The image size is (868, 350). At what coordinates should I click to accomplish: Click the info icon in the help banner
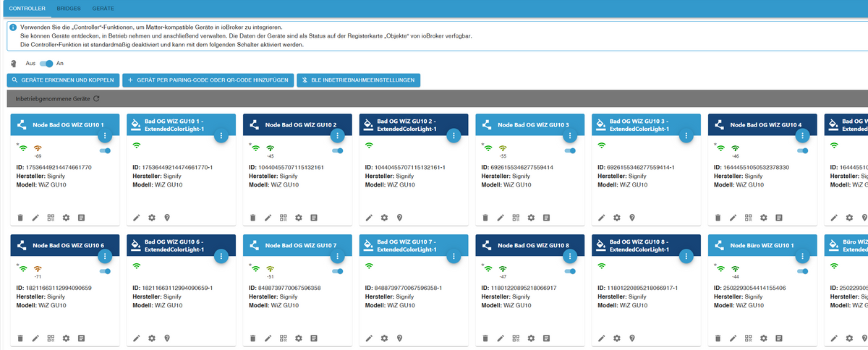pyautogui.click(x=13, y=27)
